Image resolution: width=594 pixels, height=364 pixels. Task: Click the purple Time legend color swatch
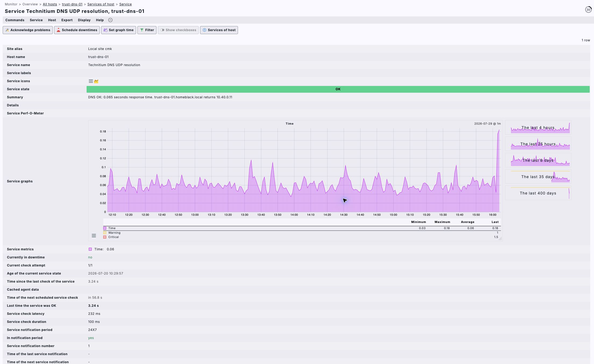[105, 228]
